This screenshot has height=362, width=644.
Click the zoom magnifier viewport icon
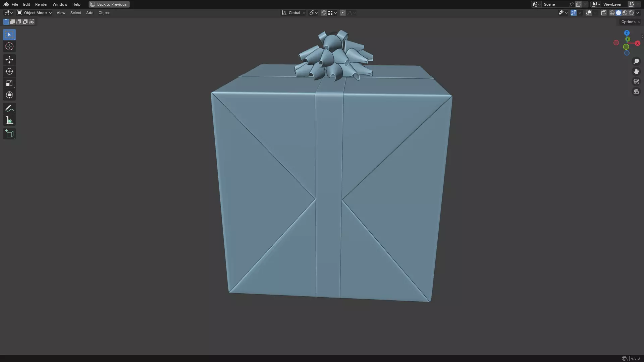pos(636,61)
